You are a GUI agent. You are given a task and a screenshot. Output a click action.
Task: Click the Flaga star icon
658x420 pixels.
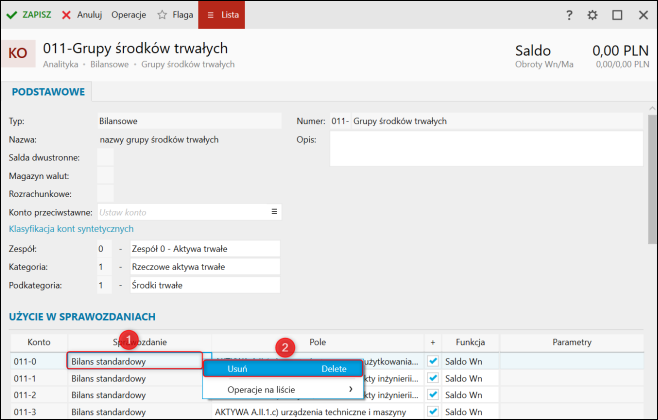tap(161, 15)
